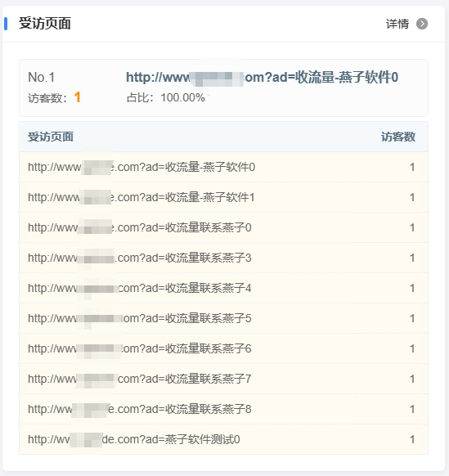
Task: Click visitor count of 收流量联系燕子8 row
Action: (x=412, y=409)
